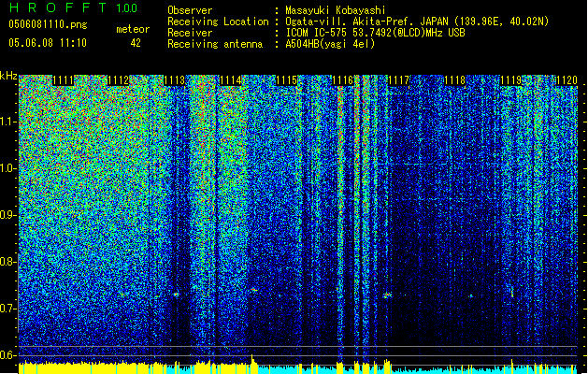588x374 pixels.
Task: Click the 1.1 frequency axis label
Action: 7,122
